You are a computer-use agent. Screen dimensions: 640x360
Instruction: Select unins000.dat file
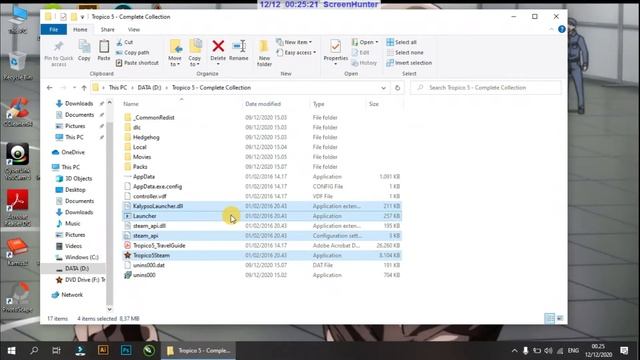pos(149,265)
